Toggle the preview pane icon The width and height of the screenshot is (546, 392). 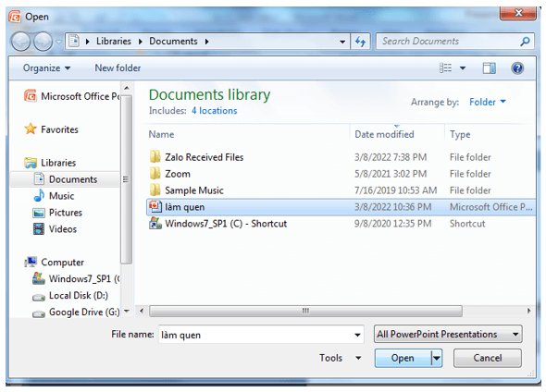click(489, 68)
